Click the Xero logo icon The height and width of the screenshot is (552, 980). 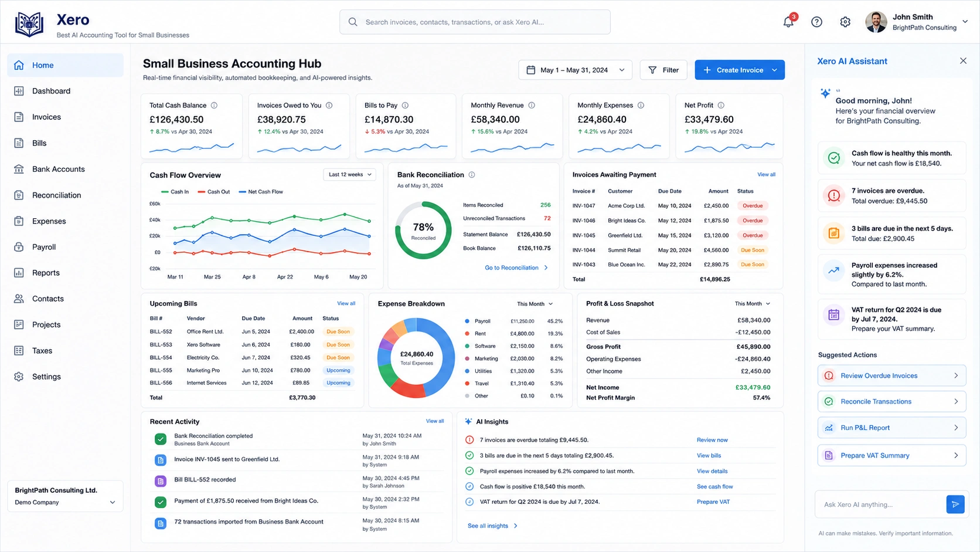pyautogui.click(x=29, y=24)
